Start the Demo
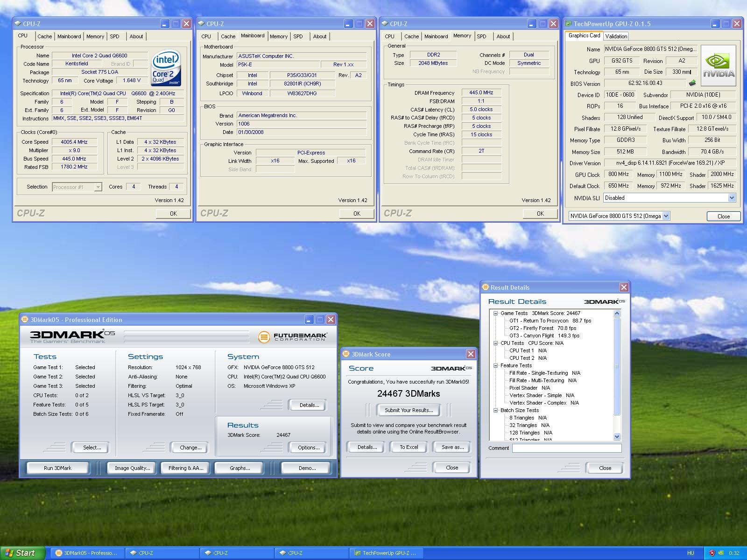This screenshot has height=560, width=747. pyautogui.click(x=307, y=468)
